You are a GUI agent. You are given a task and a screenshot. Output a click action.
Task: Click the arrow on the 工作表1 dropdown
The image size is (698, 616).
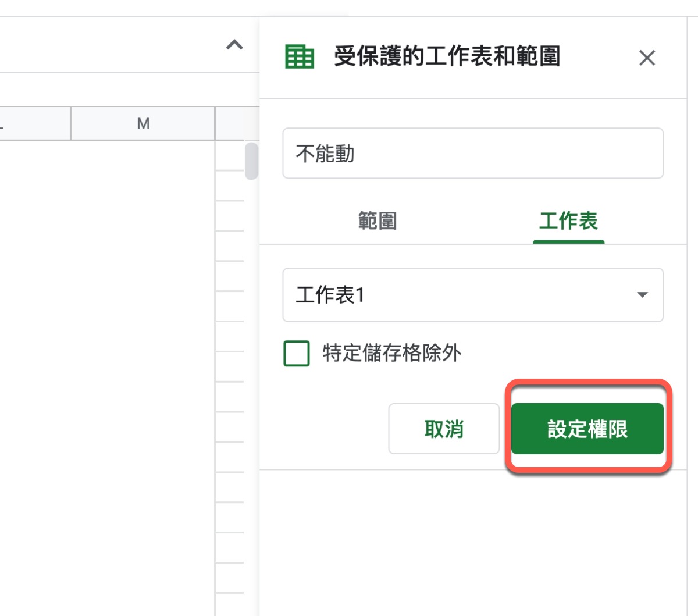642,295
